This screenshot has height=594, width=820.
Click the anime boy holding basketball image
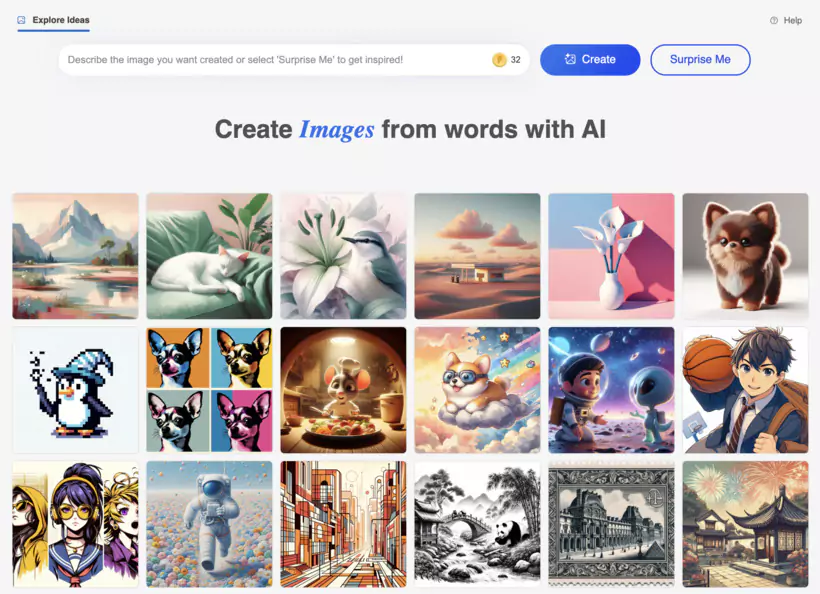(745, 390)
